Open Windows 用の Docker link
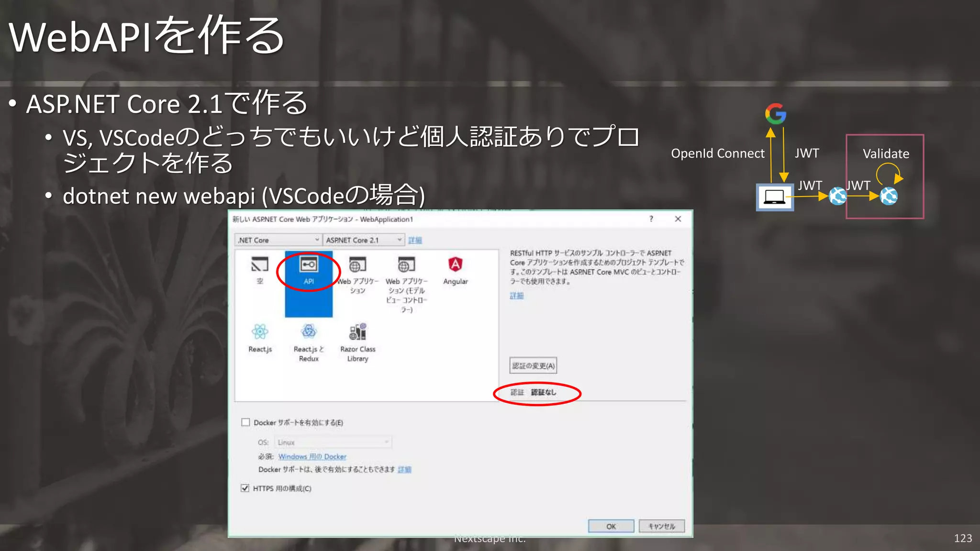 312,456
